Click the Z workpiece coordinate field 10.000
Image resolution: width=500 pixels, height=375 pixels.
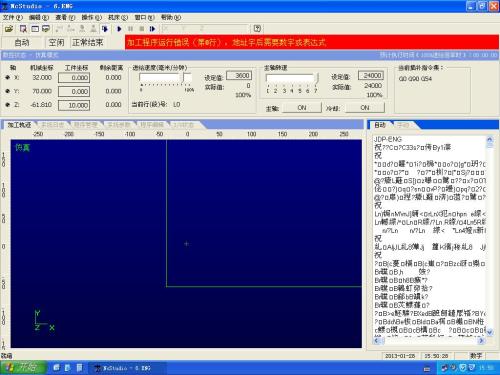74,105
